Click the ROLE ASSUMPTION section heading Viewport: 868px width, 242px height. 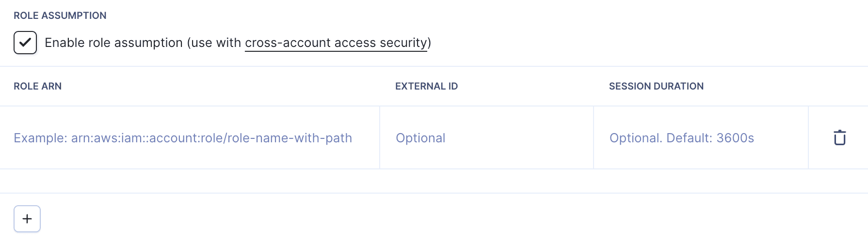tap(60, 15)
